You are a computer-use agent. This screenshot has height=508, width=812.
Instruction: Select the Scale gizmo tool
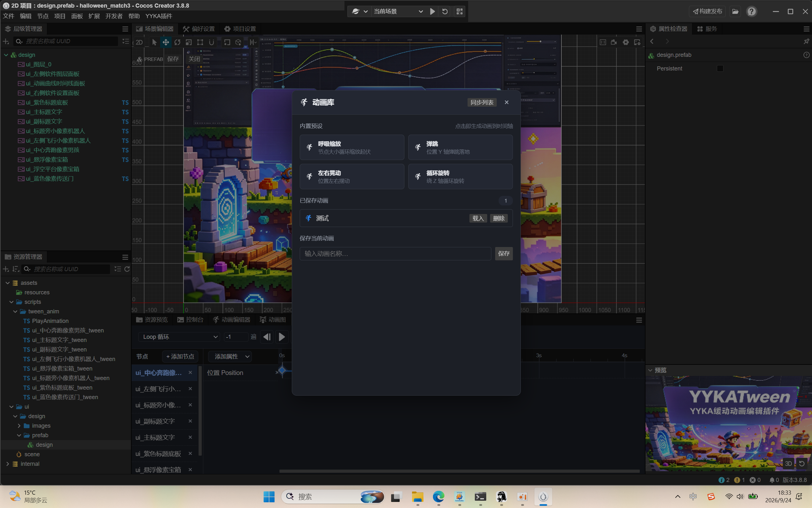[x=189, y=42]
